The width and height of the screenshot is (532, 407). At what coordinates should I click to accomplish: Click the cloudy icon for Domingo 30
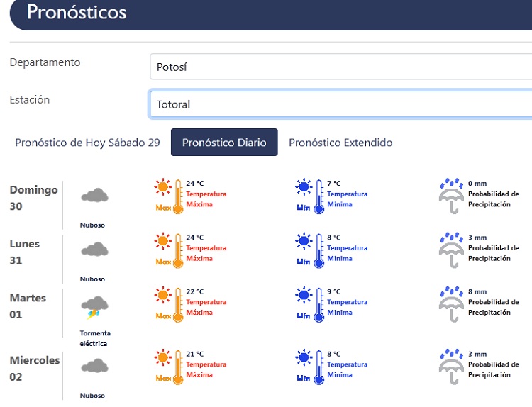94,195
